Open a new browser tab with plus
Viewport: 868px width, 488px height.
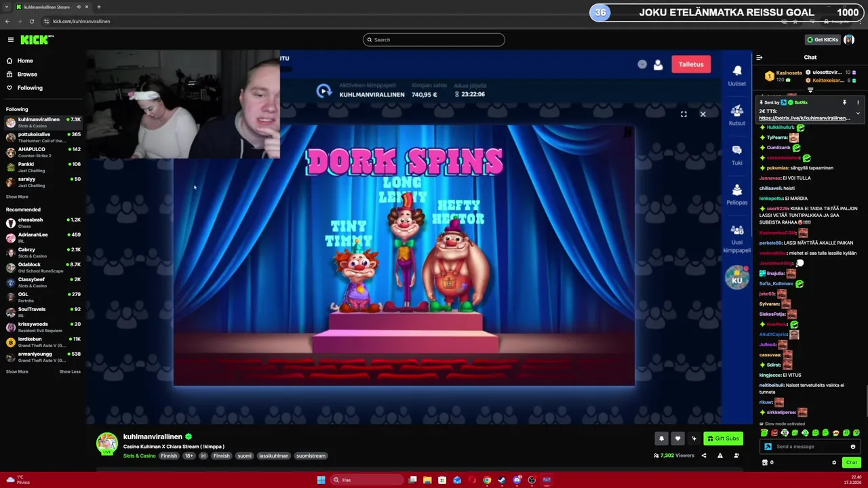click(x=99, y=7)
